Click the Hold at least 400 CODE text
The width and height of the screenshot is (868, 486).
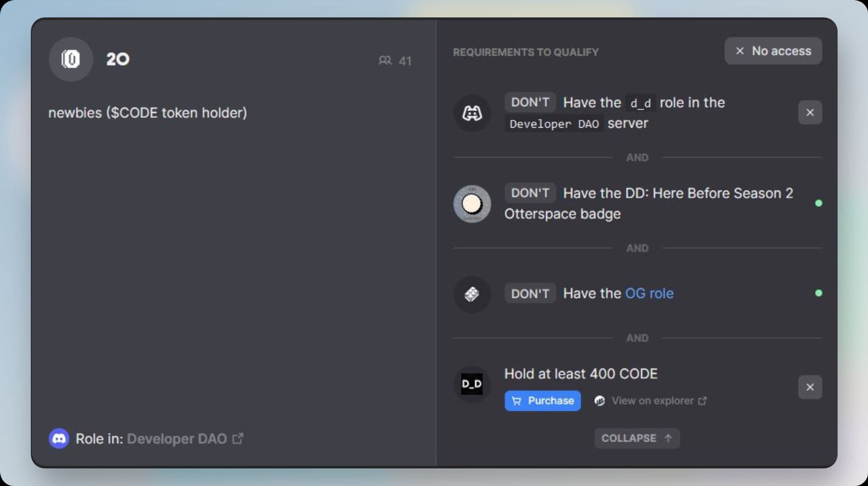point(581,374)
